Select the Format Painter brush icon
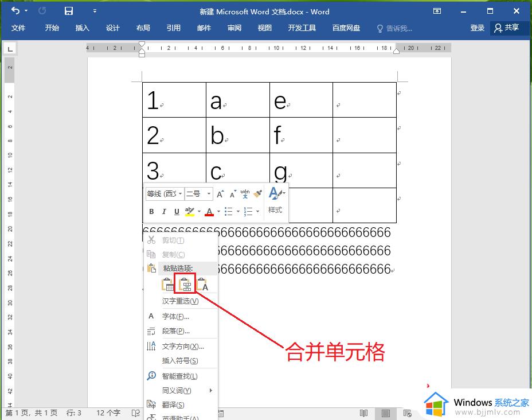532x420 pixels. [258, 194]
